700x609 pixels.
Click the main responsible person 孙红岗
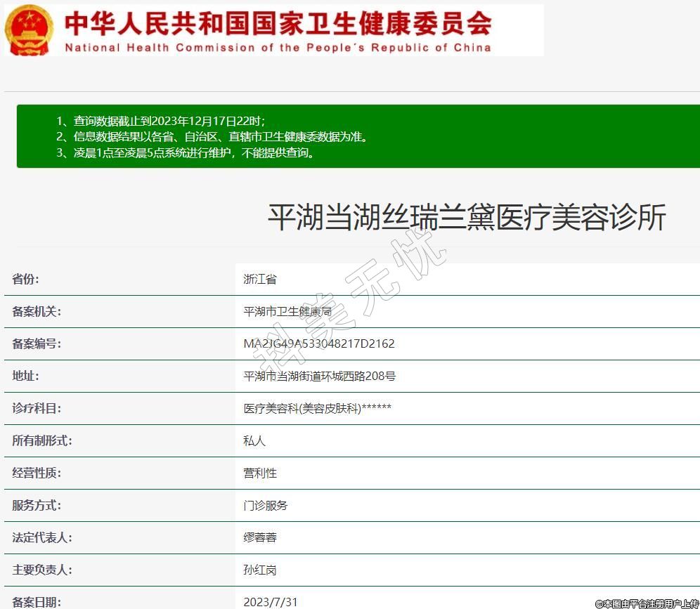[260, 570]
